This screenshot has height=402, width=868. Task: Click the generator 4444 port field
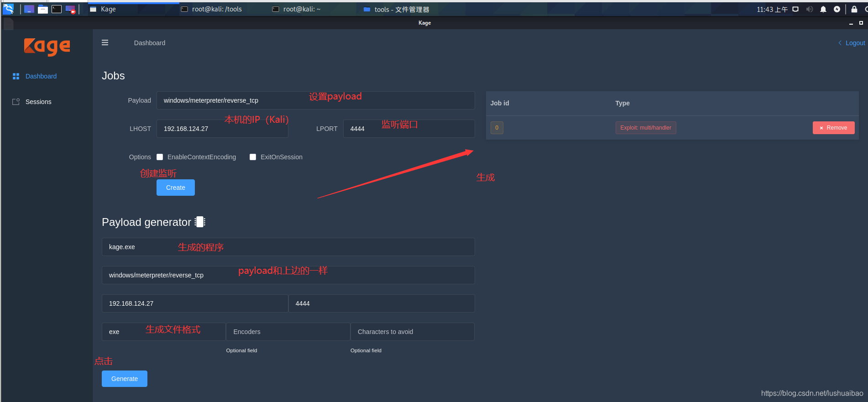tap(382, 303)
